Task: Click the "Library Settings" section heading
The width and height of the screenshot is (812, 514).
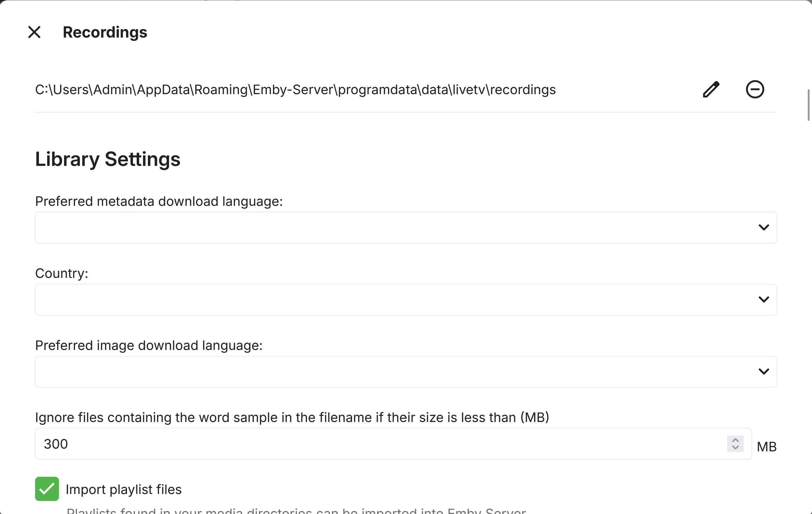Action: point(108,159)
